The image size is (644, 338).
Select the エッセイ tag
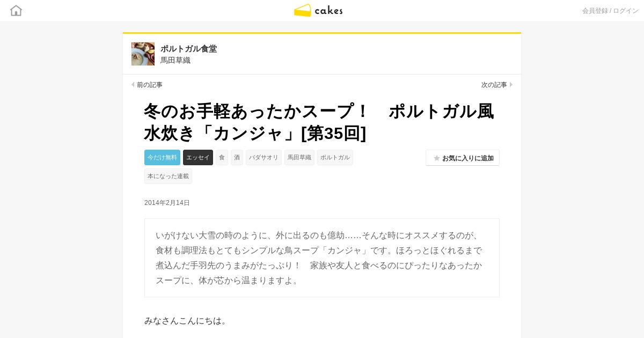198,157
